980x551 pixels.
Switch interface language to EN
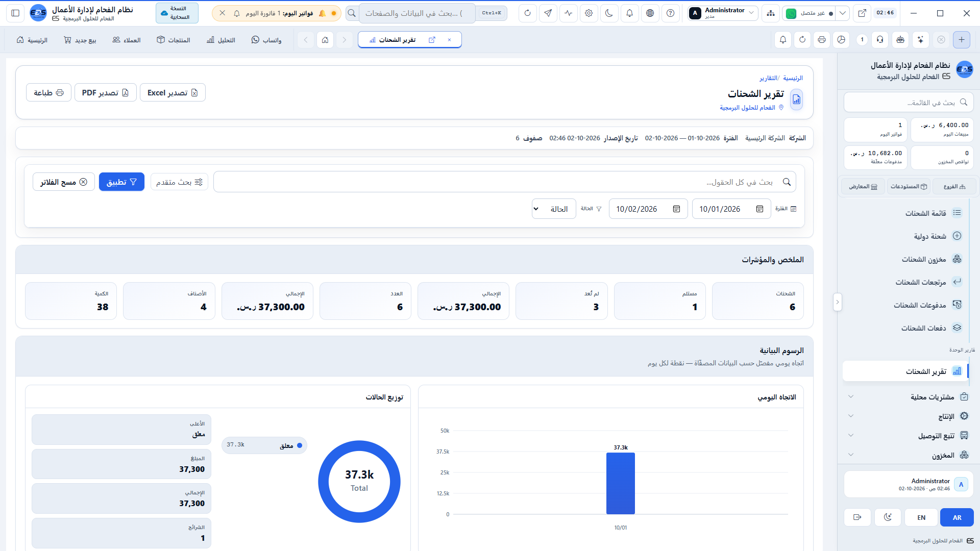[921, 517]
